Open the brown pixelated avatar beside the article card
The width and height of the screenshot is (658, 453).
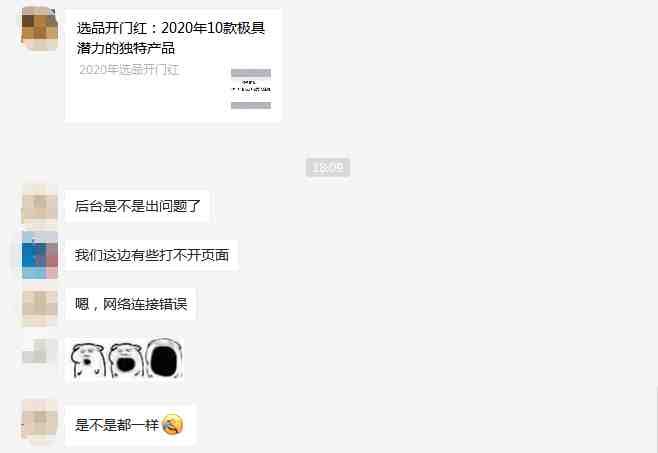[x=39, y=29]
